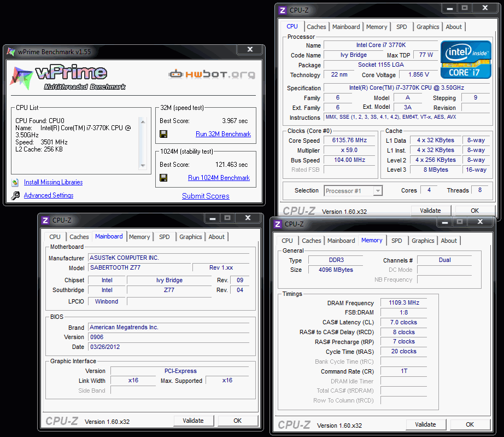Click the Intel Core i7 inside badge
This screenshot has width=504, height=437.
click(465, 60)
